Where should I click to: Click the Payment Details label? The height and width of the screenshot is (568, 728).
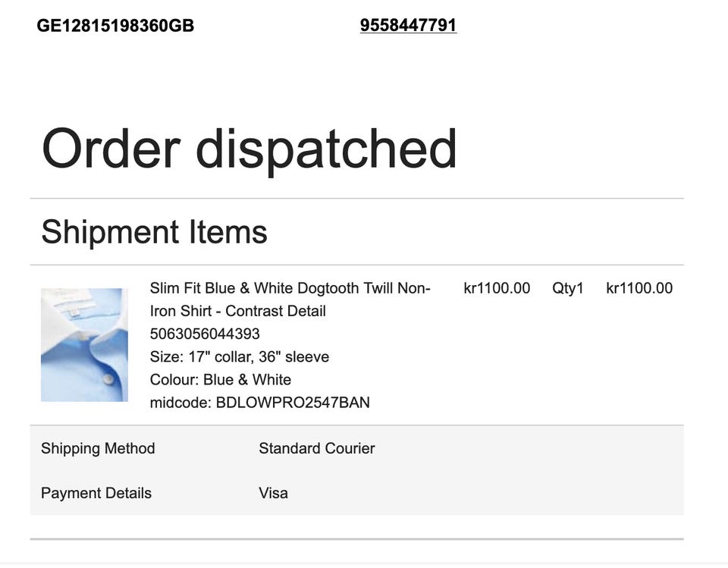96,493
